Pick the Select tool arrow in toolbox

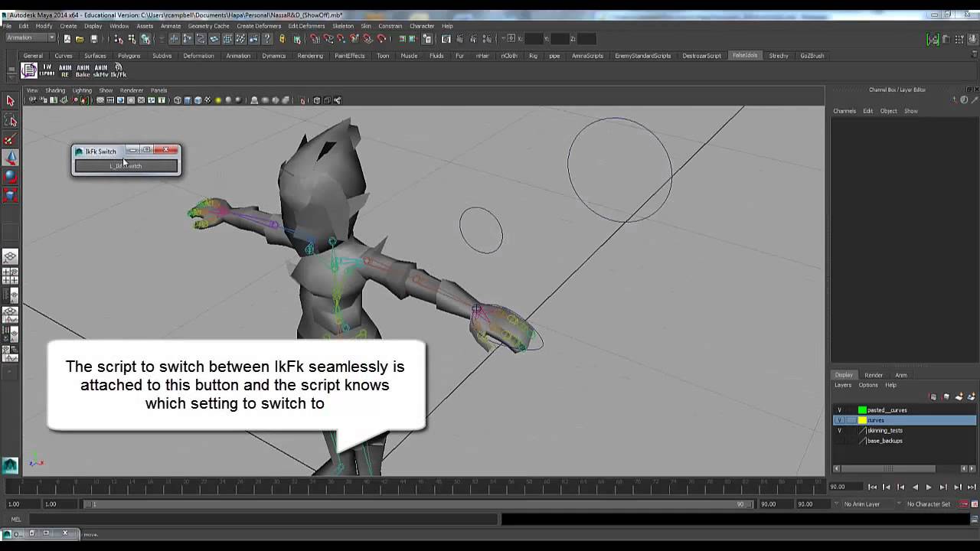[x=10, y=101]
